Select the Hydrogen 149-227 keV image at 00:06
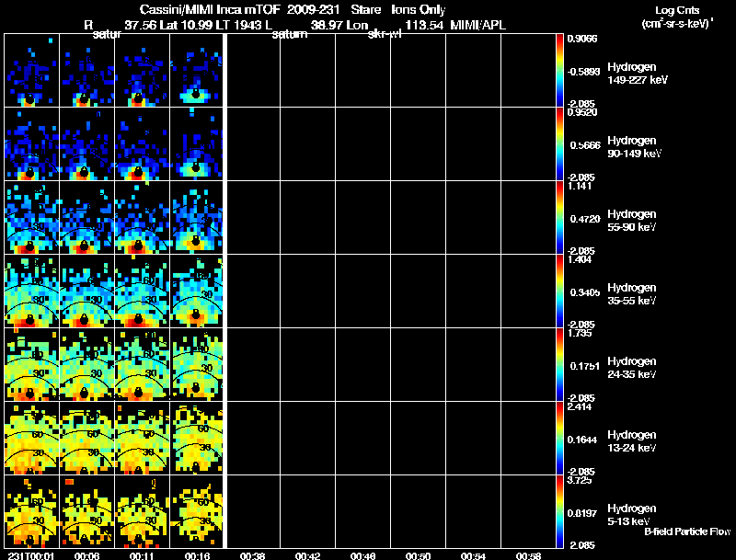 click(x=86, y=71)
